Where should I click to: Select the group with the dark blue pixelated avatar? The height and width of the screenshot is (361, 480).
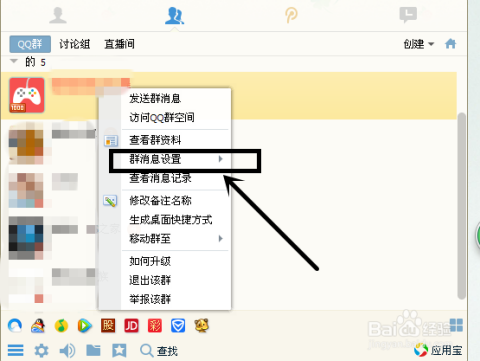[26, 238]
